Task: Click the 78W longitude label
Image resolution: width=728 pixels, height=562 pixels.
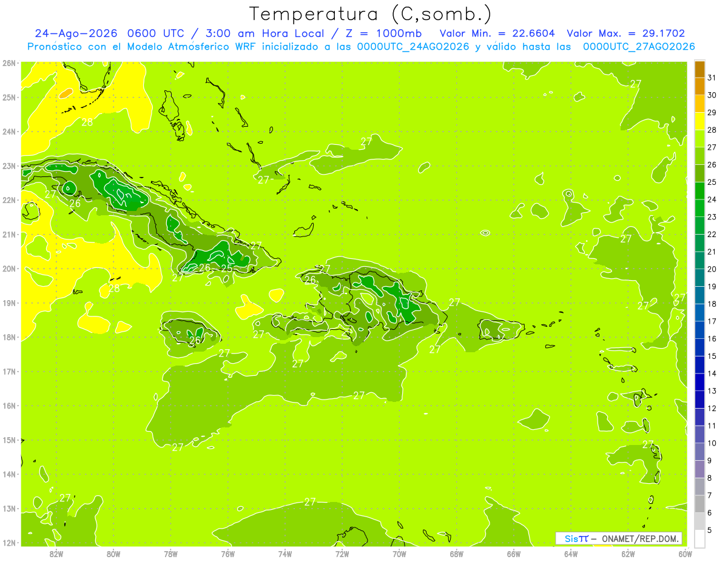Action: [x=170, y=554]
